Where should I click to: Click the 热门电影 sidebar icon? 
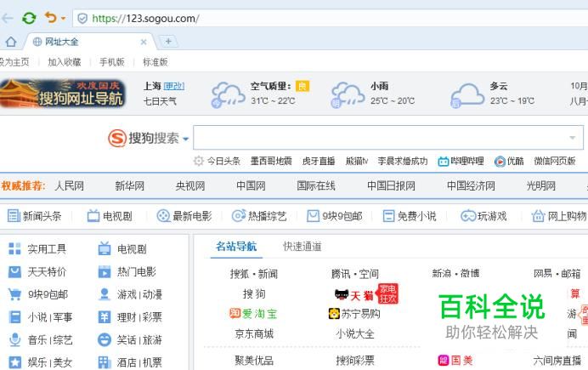(105, 271)
